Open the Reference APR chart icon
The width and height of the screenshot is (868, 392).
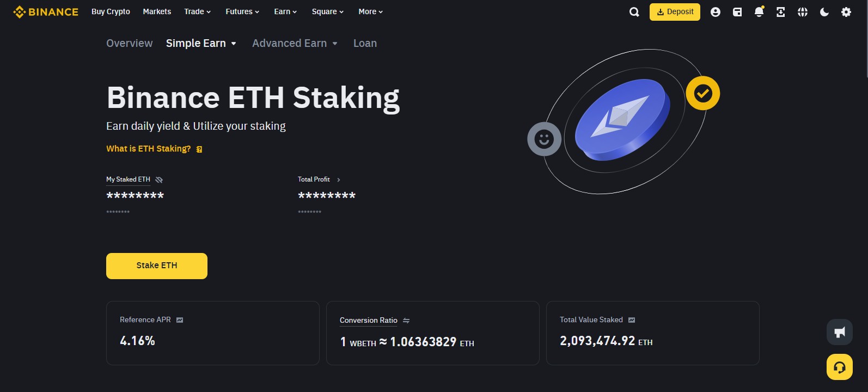pyautogui.click(x=180, y=320)
